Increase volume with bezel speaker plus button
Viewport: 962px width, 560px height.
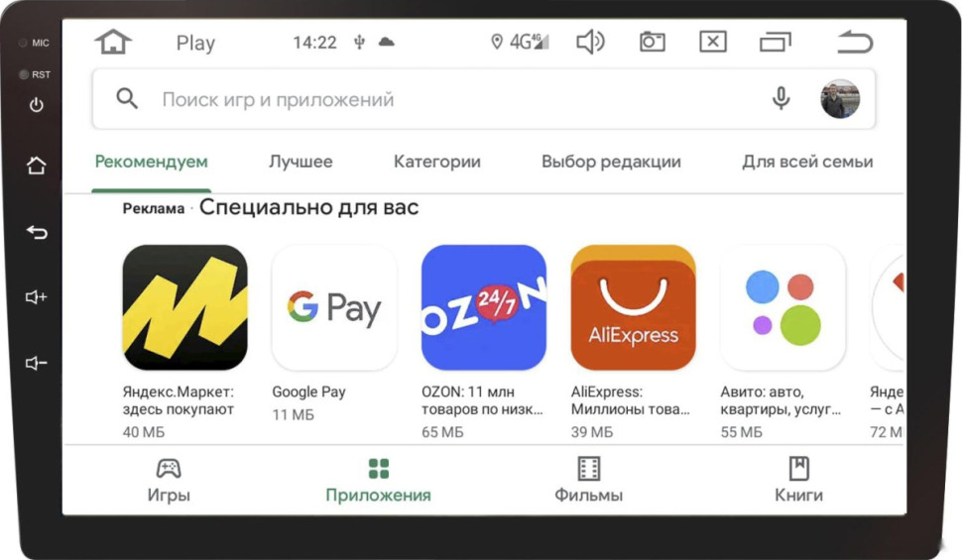pyautogui.click(x=36, y=297)
